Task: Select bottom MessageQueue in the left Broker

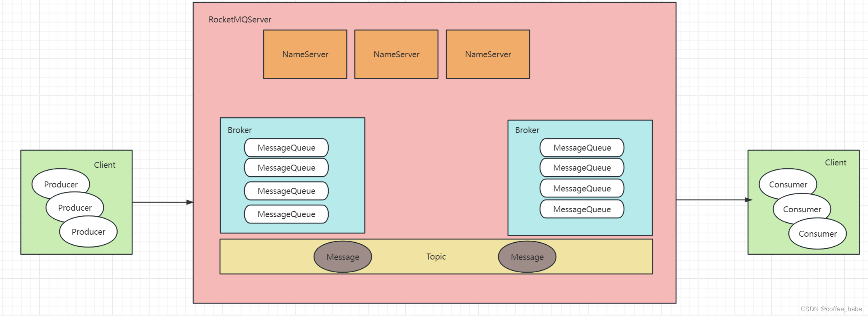Action: click(286, 214)
